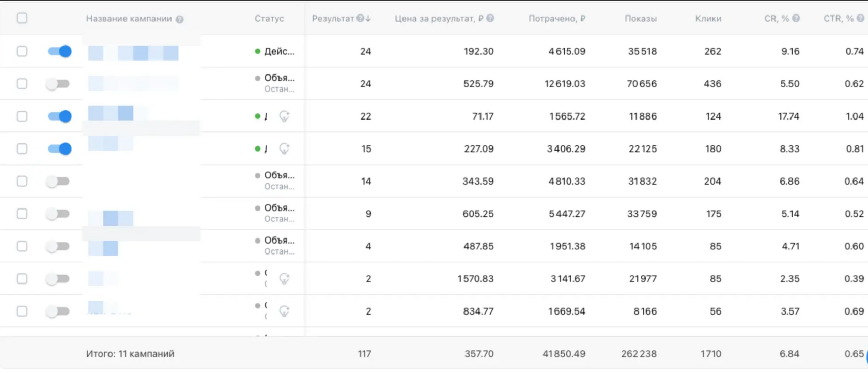Check the box for campaign with price 71.17
The height and width of the screenshot is (373, 868).
(x=22, y=116)
